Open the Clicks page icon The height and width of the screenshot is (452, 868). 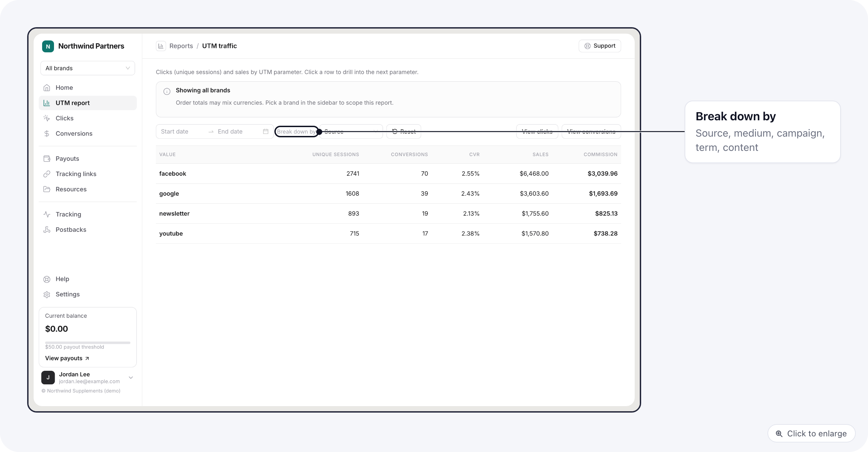click(47, 118)
